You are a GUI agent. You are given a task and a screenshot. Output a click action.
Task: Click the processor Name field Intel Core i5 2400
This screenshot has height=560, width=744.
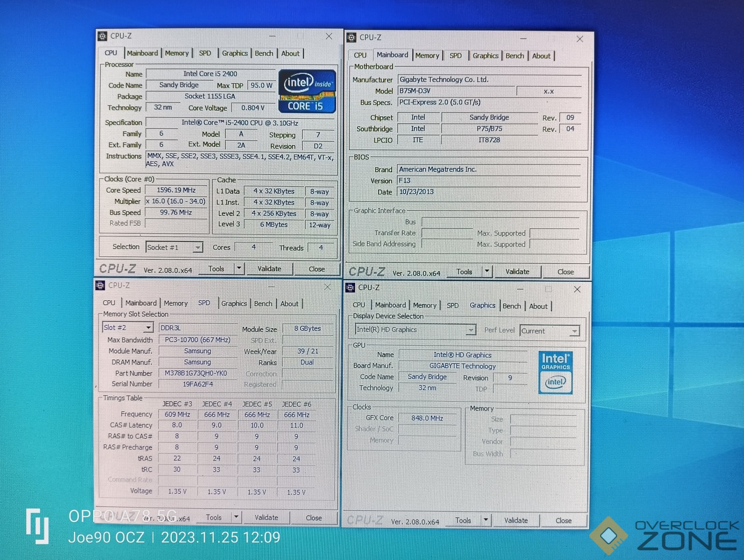click(210, 74)
